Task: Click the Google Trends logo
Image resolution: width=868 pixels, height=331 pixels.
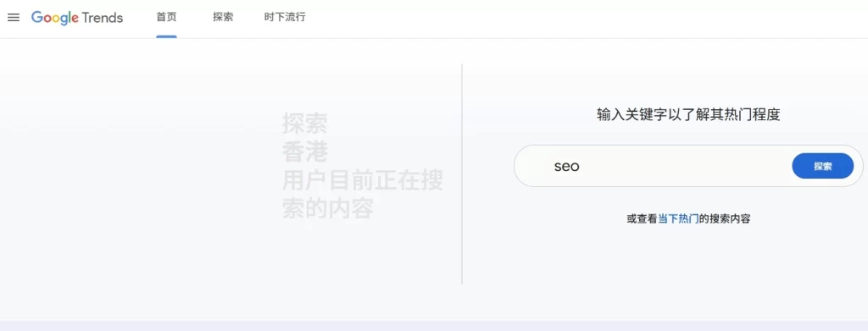Action: coord(77,18)
